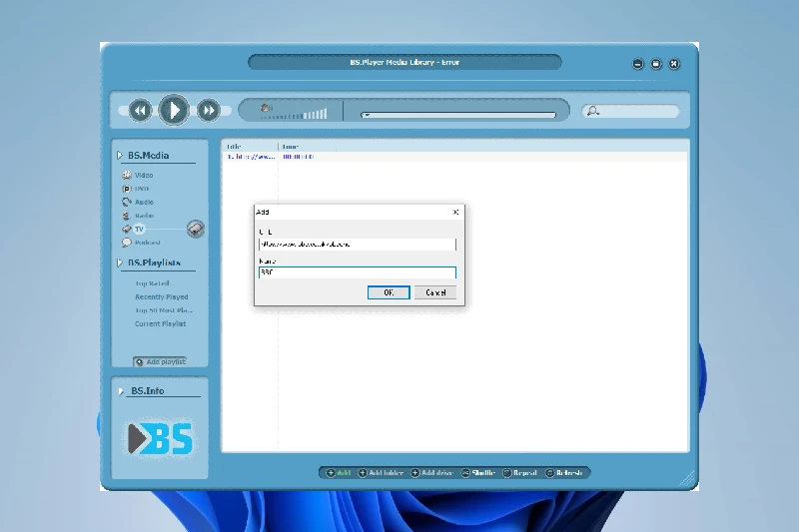Click the magnifier search icon
This screenshot has height=532, width=799.
(592, 111)
